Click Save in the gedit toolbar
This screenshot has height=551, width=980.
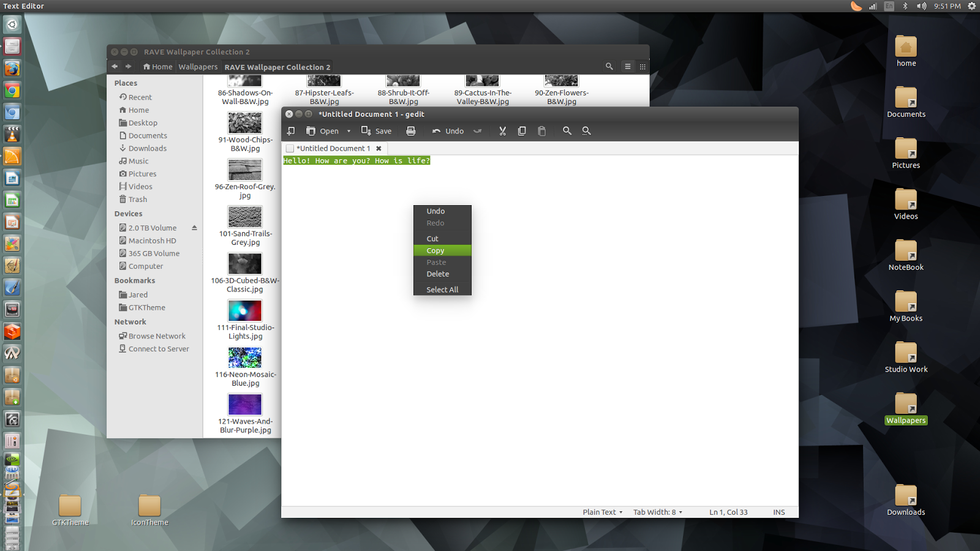pos(377,131)
